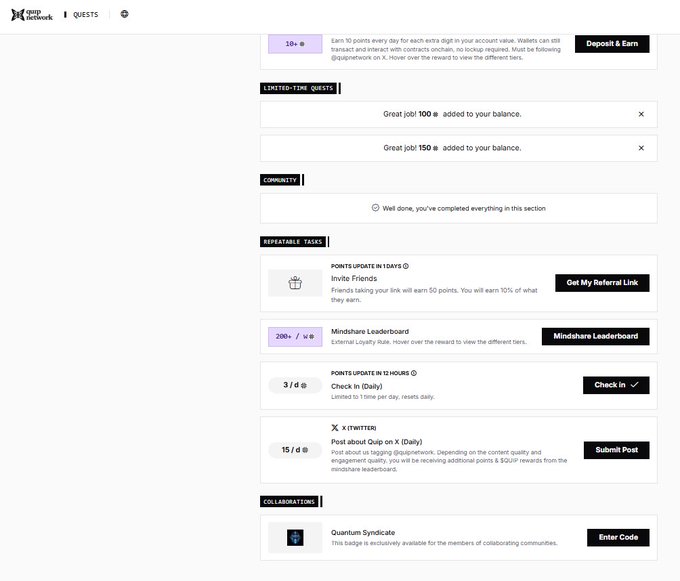Click the Enter Code button
680x581 pixels.
click(x=618, y=537)
